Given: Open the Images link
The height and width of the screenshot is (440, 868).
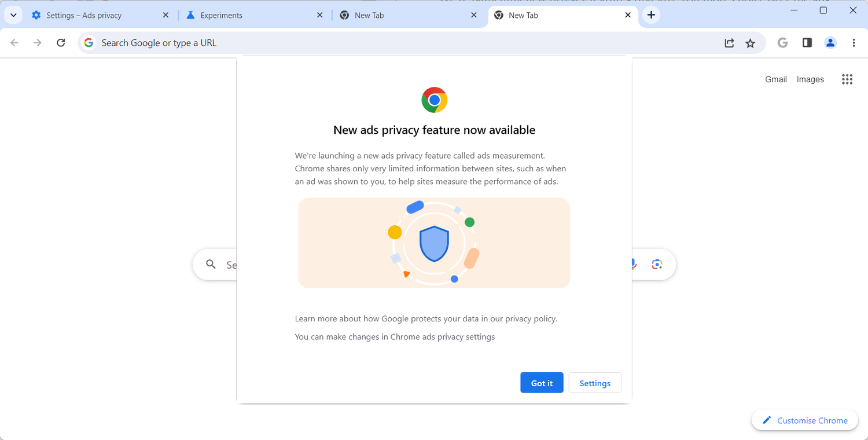Looking at the screenshot, I should [810, 79].
